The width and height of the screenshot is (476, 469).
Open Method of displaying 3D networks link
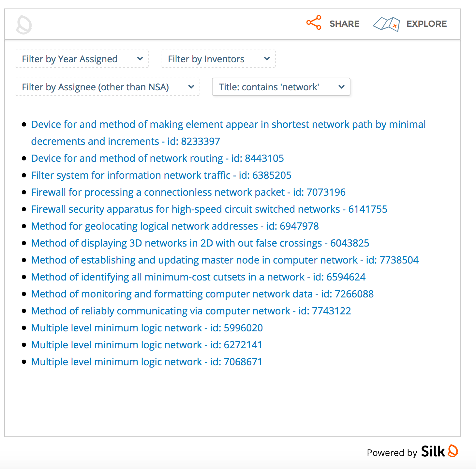coord(200,243)
